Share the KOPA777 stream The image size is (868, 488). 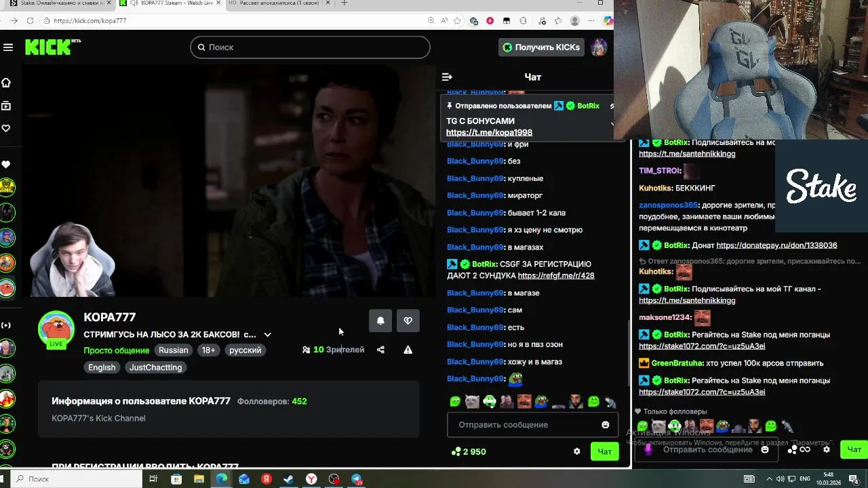click(x=380, y=350)
